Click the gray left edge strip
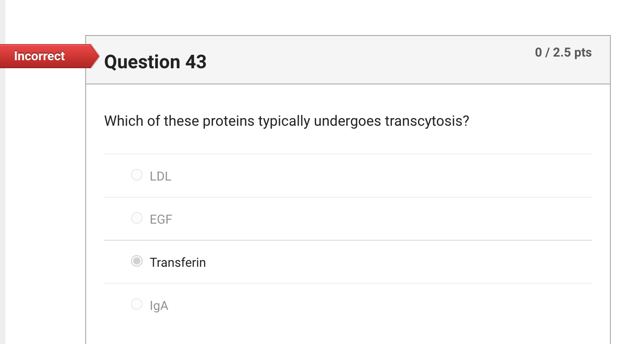 point(2,180)
